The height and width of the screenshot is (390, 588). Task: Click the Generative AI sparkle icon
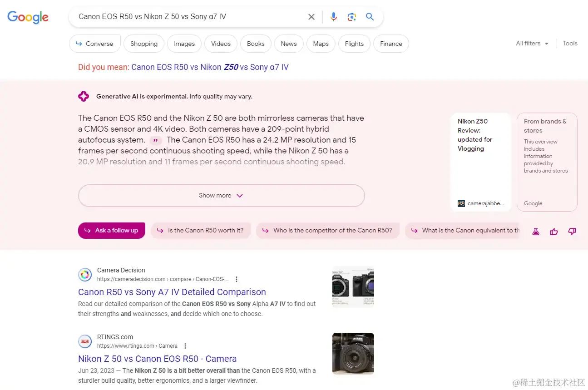[x=84, y=96]
